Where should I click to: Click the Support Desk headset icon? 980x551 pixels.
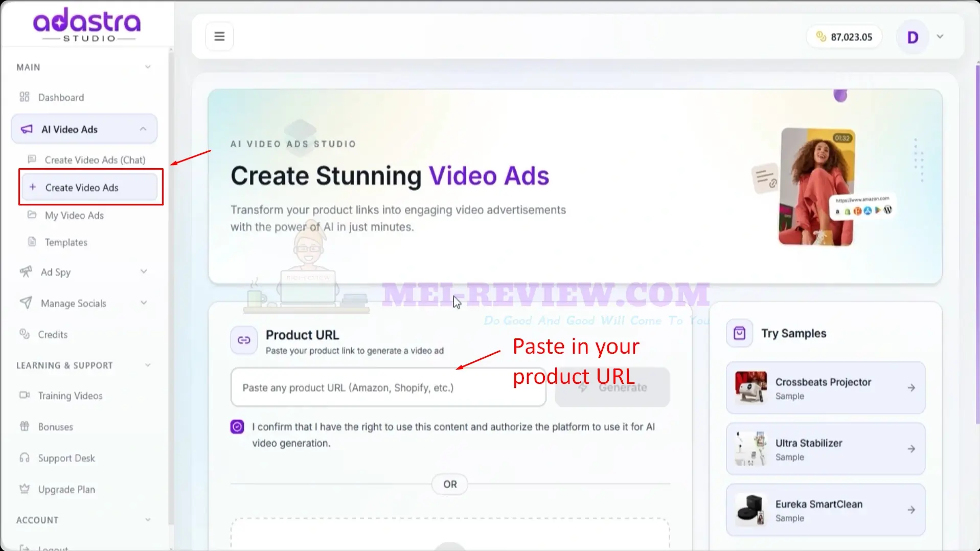pyautogui.click(x=25, y=457)
